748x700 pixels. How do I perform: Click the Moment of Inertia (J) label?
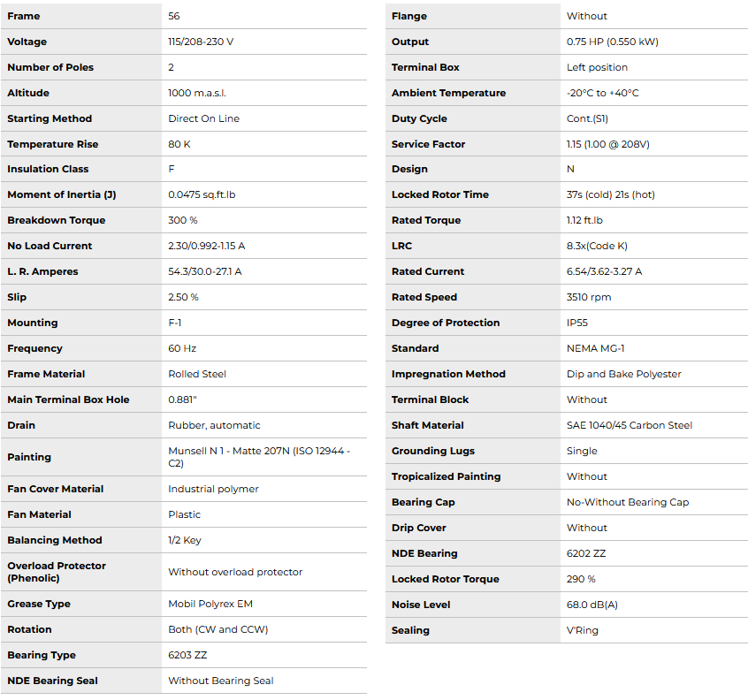point(61,194)
